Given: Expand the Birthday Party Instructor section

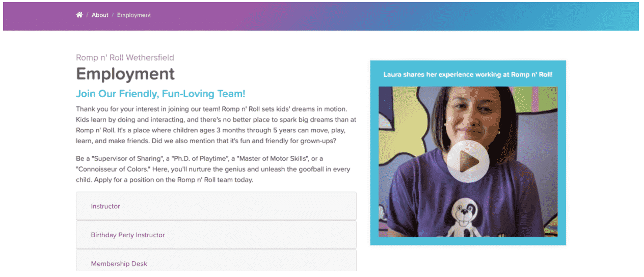Looking at the screenshot, I should click(216, 235).
